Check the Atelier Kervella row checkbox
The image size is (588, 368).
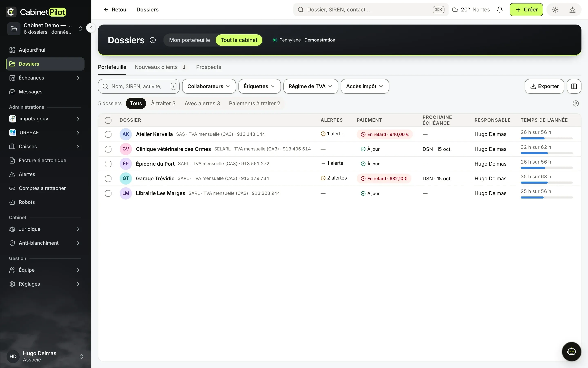[x=108, y=134]
